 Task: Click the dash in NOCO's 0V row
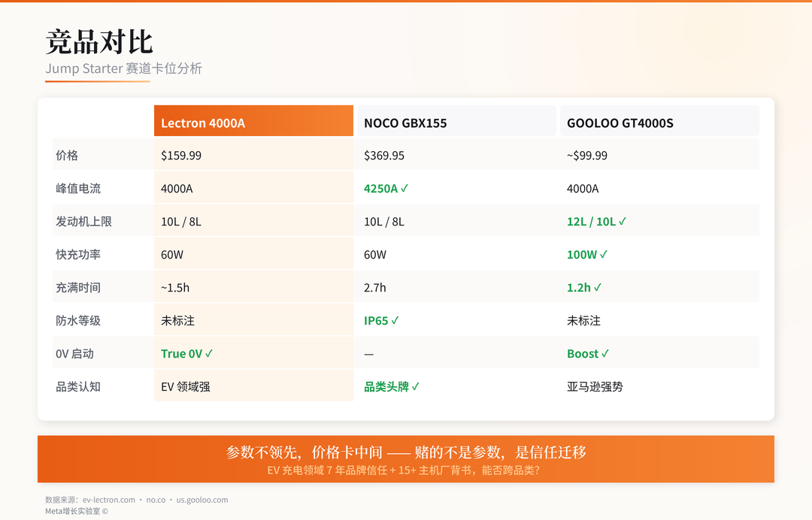coord(368,355)
